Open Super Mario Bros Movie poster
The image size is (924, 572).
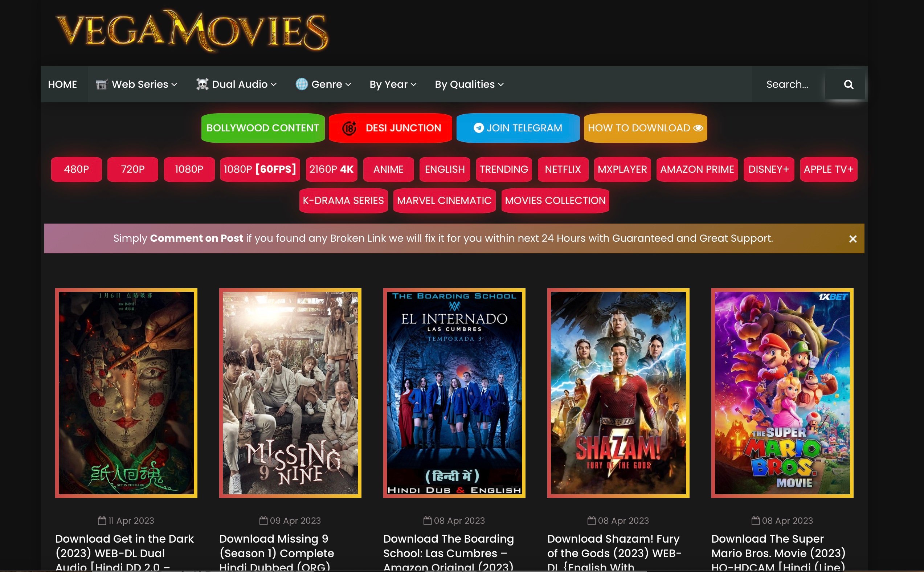[782, 393]
